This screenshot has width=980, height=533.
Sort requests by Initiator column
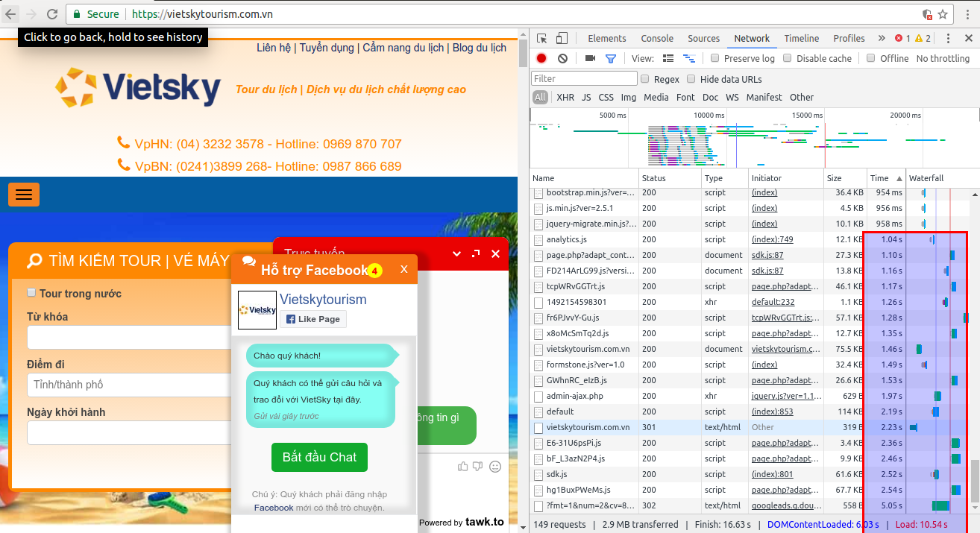click(785, 178)
